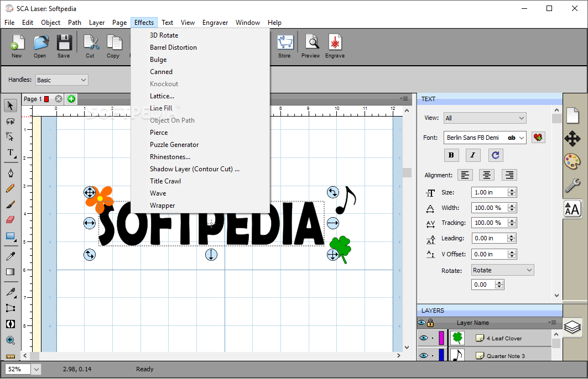
Task: Choose 3D Rotate from Effects menu
Action: coord(164,35)
